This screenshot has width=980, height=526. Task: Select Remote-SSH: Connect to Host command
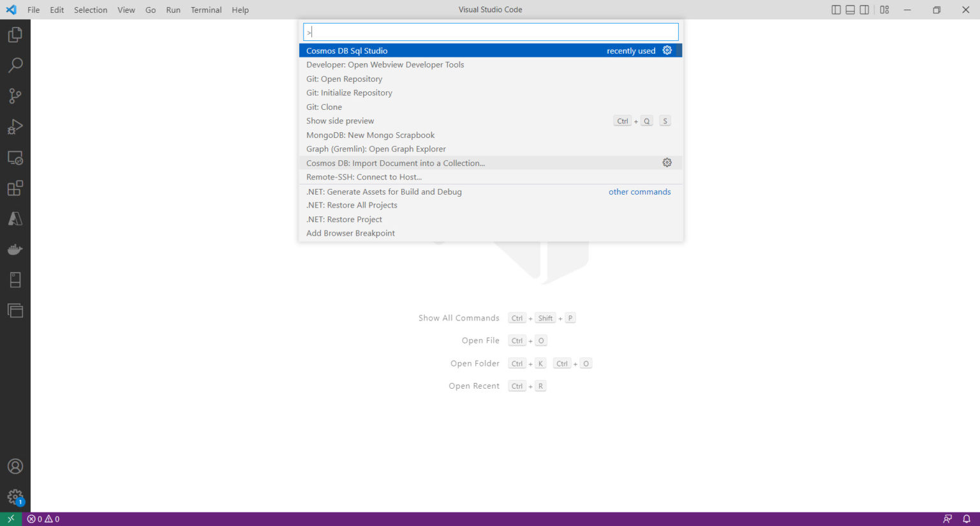(364, 177)
